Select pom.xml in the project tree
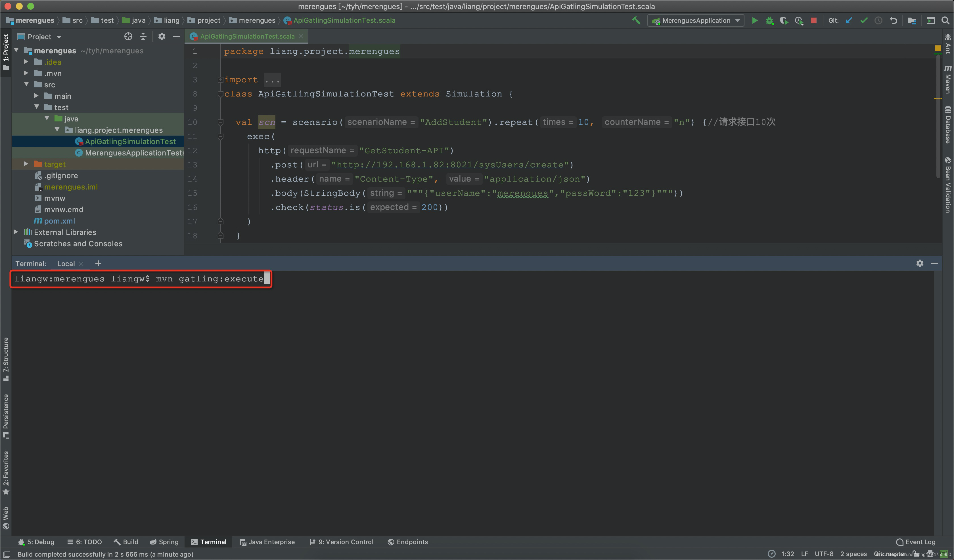954x560 pixels. [x=59, y=221]
